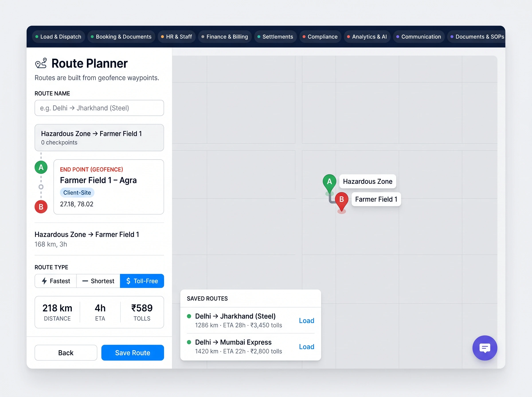The height and width of the screenshot is (397, 532).
Task: Choose the Toll-Free route type
Action: click(142, 281)
